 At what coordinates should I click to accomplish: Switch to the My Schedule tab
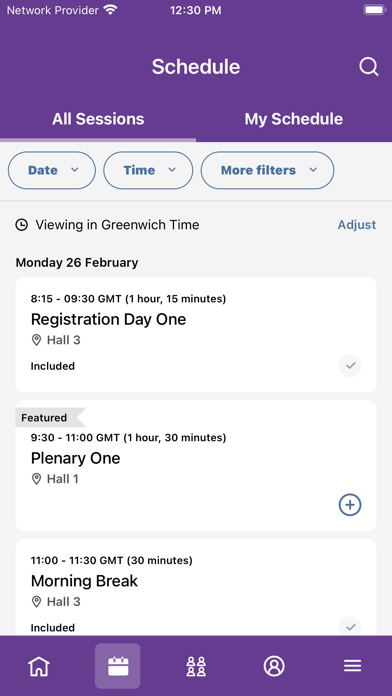pyautogui.click(x=294, y=119)
